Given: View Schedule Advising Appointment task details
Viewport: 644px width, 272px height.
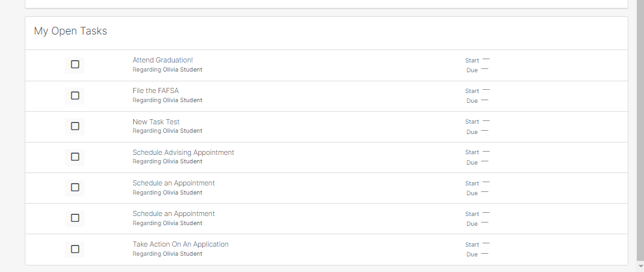Looking at the screenshot, I should (x=183, y=153).
